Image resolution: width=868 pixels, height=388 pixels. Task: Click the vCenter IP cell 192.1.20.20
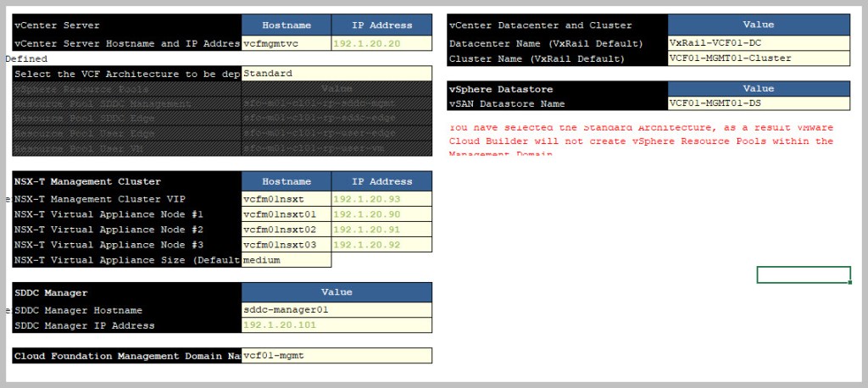click(x=381, y=43)
